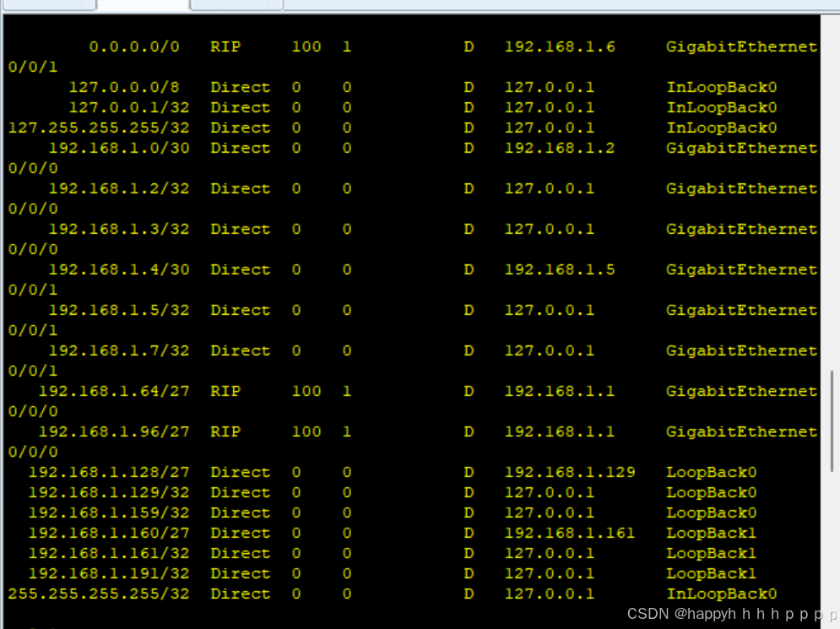Click next hop 192.168.1.2
Image resolution: width=840 pixels, height=629 pixels.
pos(559,149)
